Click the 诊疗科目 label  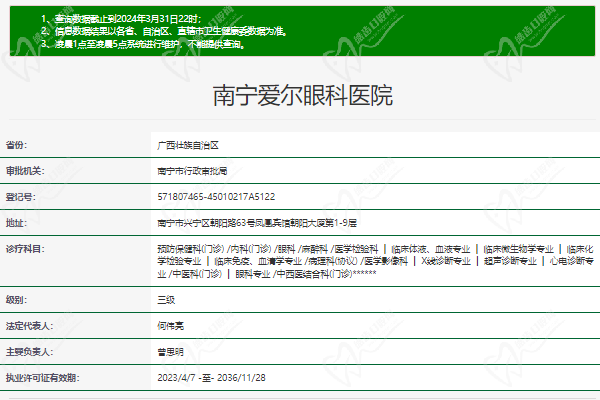(25, 249)
